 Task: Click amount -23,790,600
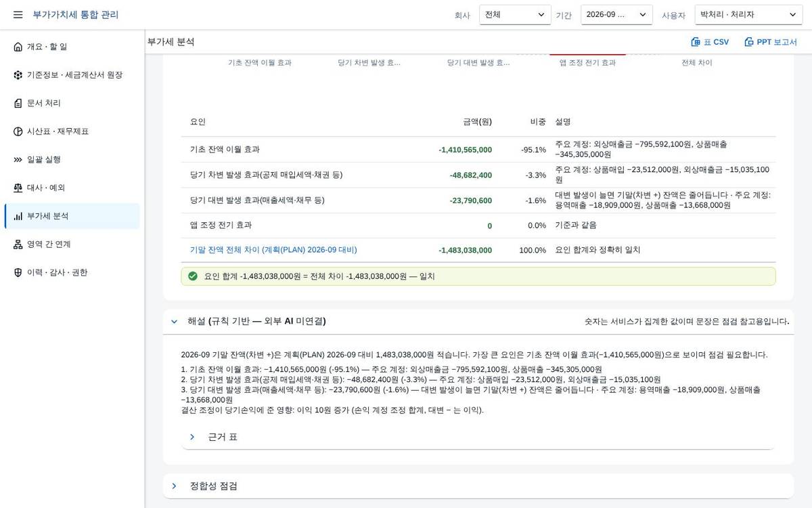pyautogui.click(x=471, y=200)
